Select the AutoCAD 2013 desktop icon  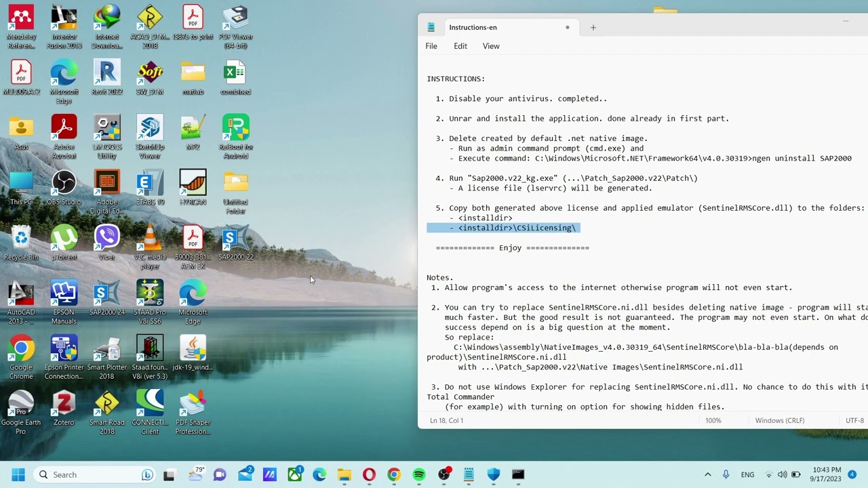pyautogui.click(x=21, y=302)
